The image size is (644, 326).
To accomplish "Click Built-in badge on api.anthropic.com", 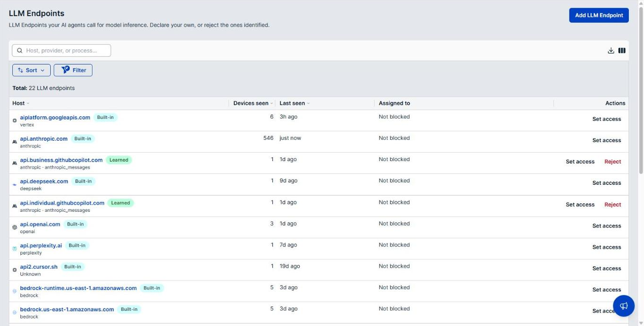I will [83, 139].
